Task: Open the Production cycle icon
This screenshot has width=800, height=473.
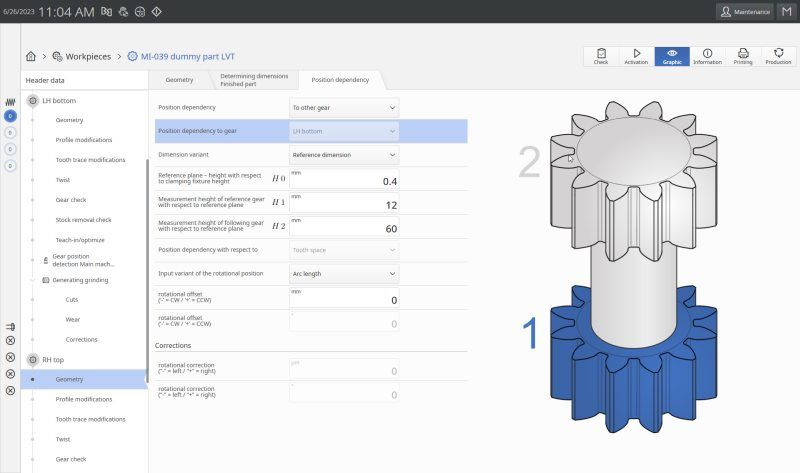Action: click(x=778, y=56)
